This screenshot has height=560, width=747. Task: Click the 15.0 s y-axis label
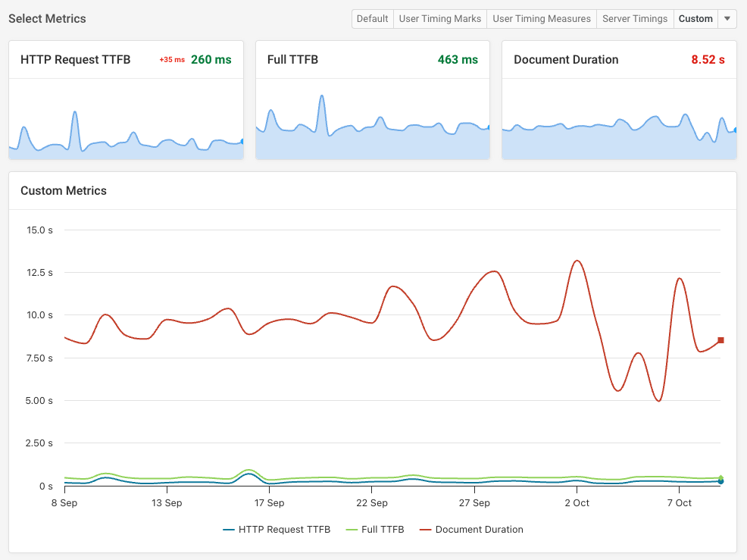coord(39,230)
